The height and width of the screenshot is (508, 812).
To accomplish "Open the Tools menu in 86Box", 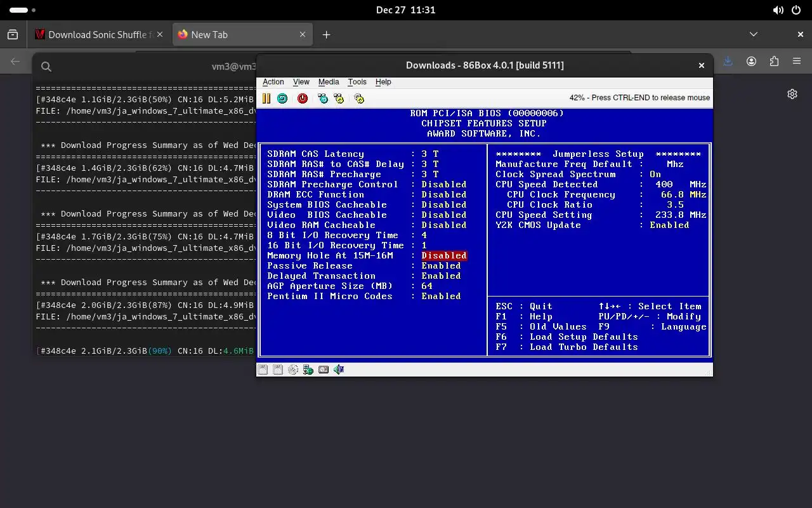I will tap(357, 82).
